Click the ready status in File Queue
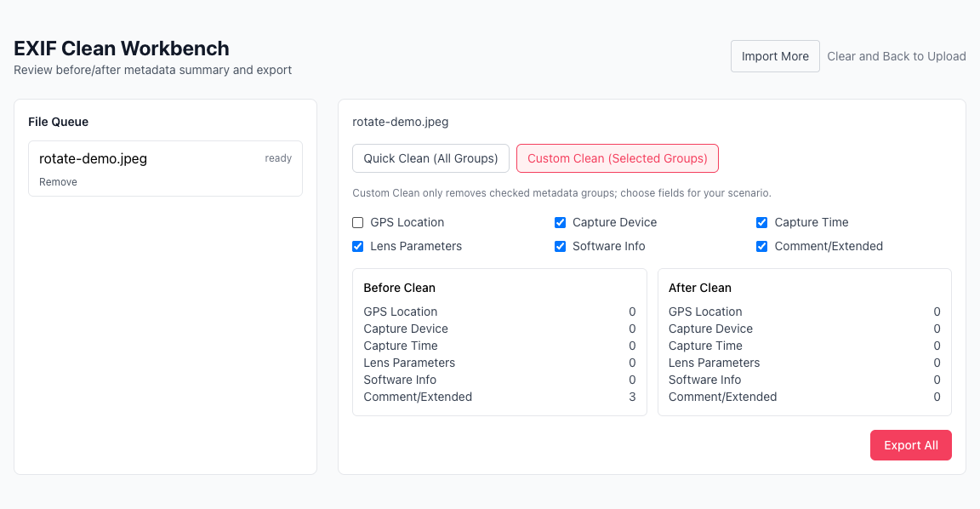Image resolution: width=980 pixels, height=509 pixels. click(278, 158)
